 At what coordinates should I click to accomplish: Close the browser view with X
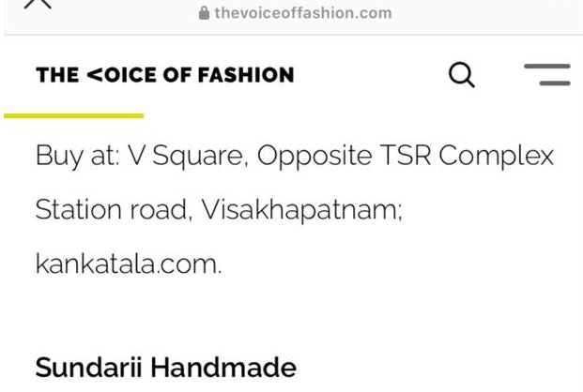[38, 5]
